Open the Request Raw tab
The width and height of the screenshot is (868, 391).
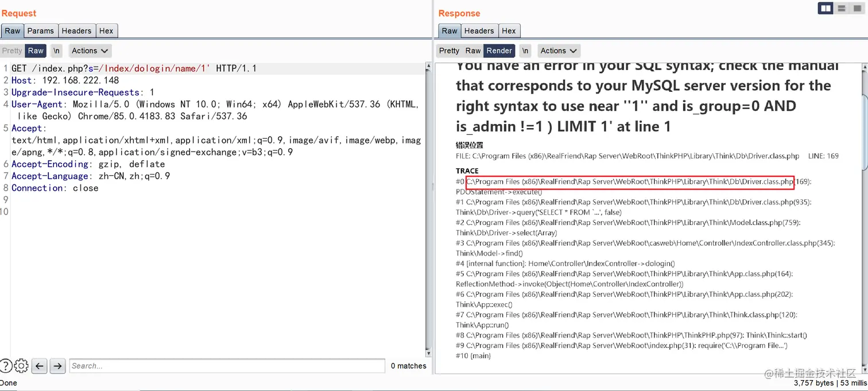[x=13, y=31]
